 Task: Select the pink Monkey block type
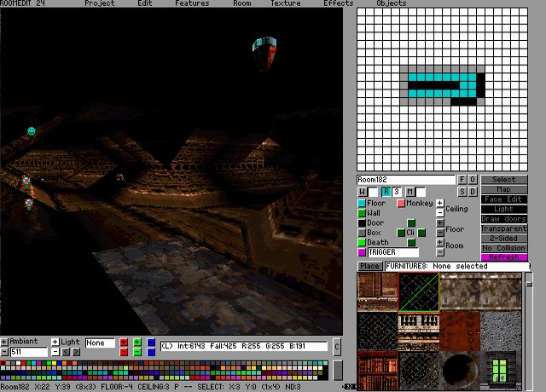401,204
